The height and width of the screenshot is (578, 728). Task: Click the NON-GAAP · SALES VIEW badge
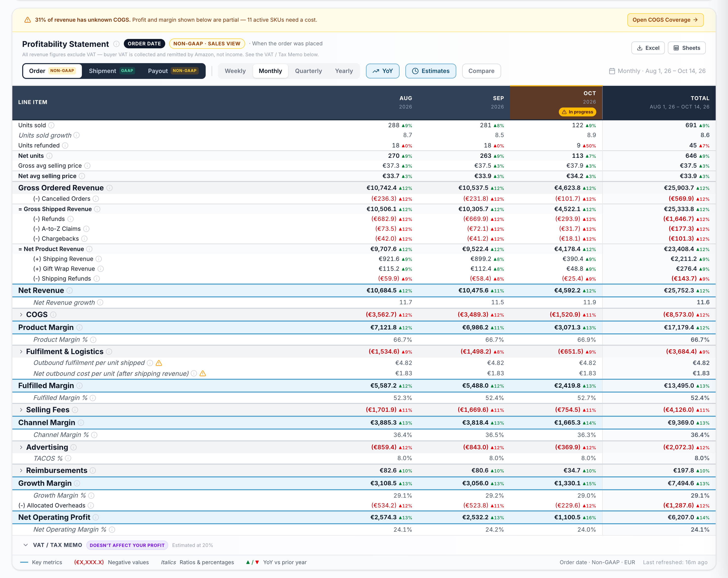click(x=207, y=44)
